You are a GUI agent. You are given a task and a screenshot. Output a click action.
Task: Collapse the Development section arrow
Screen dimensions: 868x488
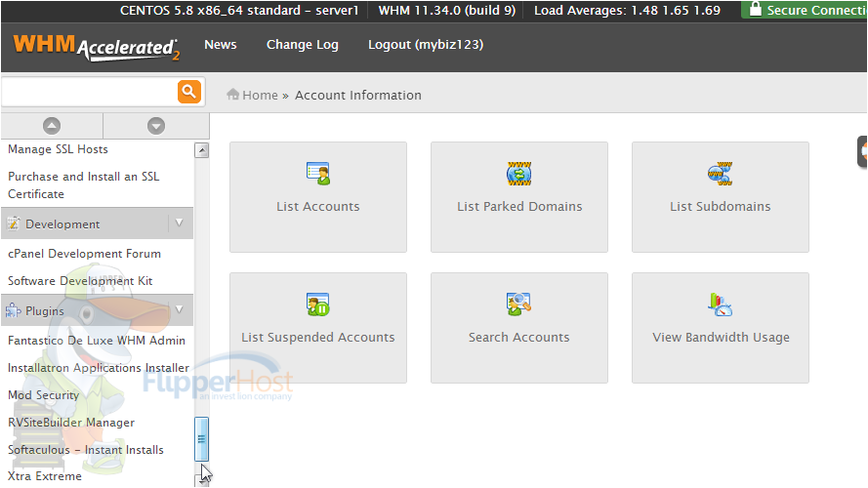(x=180, y=223)
